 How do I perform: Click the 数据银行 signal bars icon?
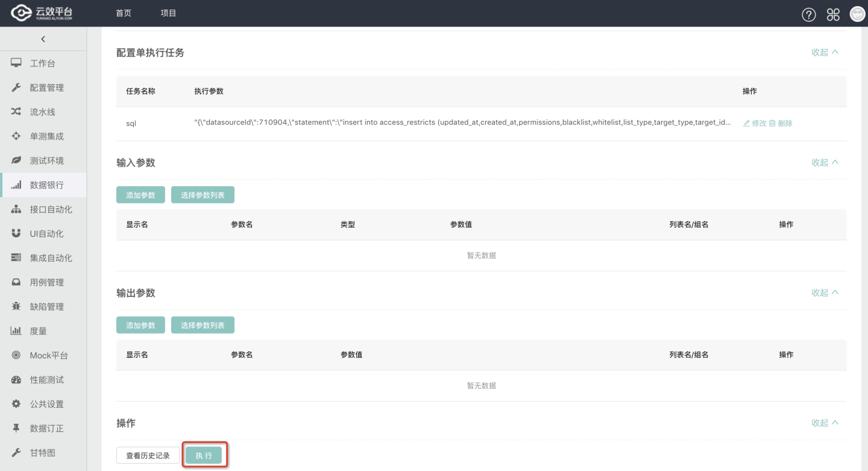click(x=16, y=185)
